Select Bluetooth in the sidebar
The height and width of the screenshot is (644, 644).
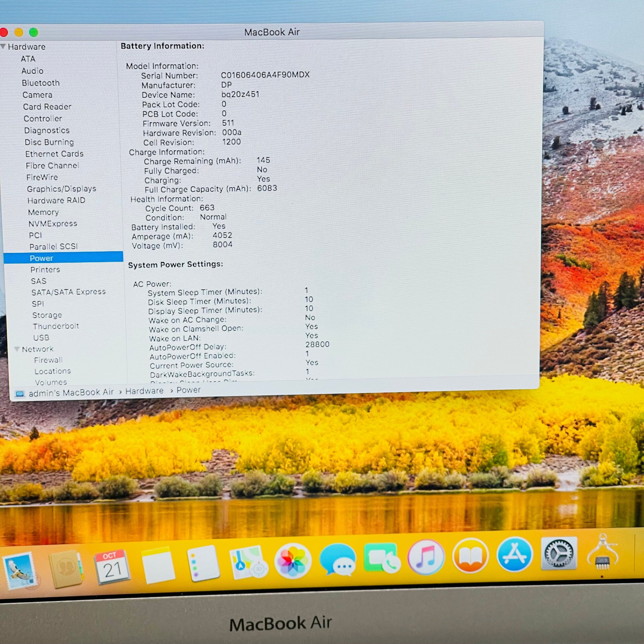click(41, 83)
